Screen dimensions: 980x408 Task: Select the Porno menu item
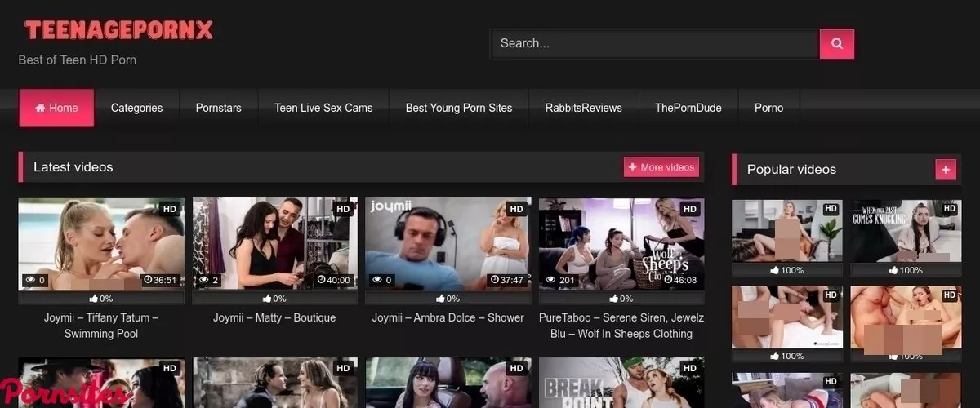click(x=768, y=108)
